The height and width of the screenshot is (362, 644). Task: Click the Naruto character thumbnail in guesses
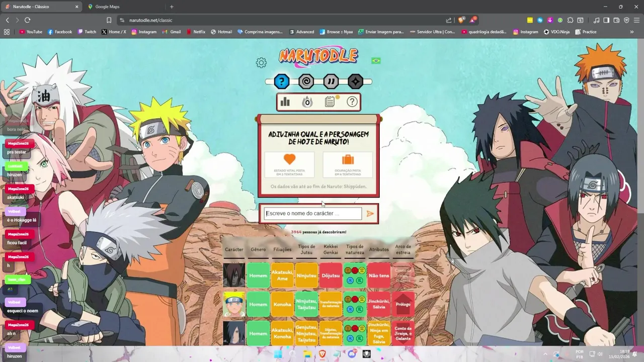[234, 304]
